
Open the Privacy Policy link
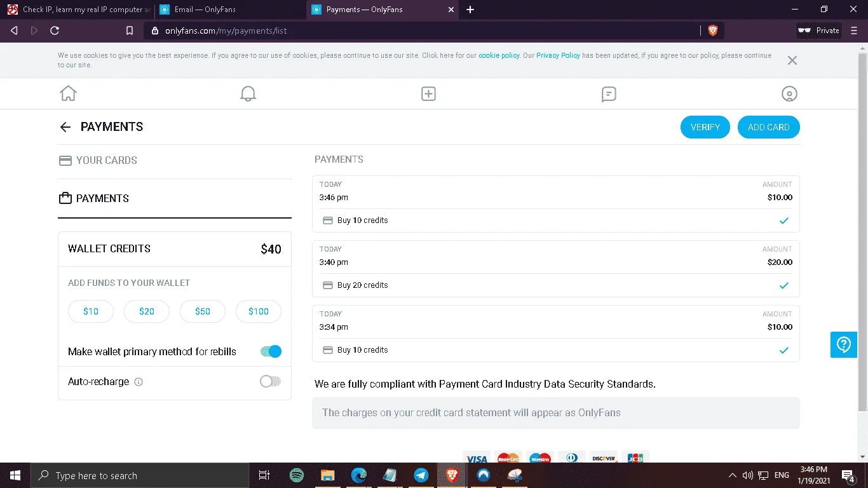click(x=558, y=56)
